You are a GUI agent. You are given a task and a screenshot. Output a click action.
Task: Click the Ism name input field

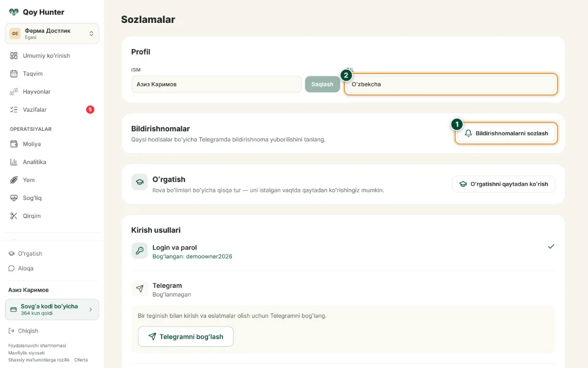(216, 84)
